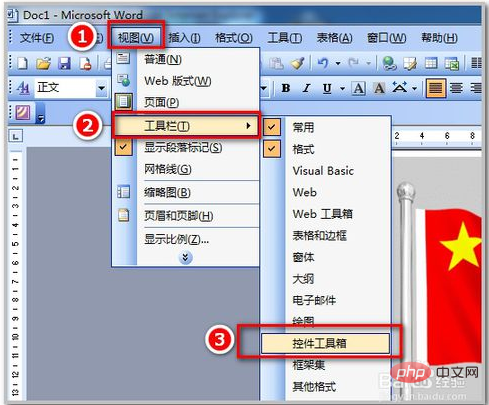Enable the 框架集 toolbar
Viewport: 489px width, 405px height.
325,365
